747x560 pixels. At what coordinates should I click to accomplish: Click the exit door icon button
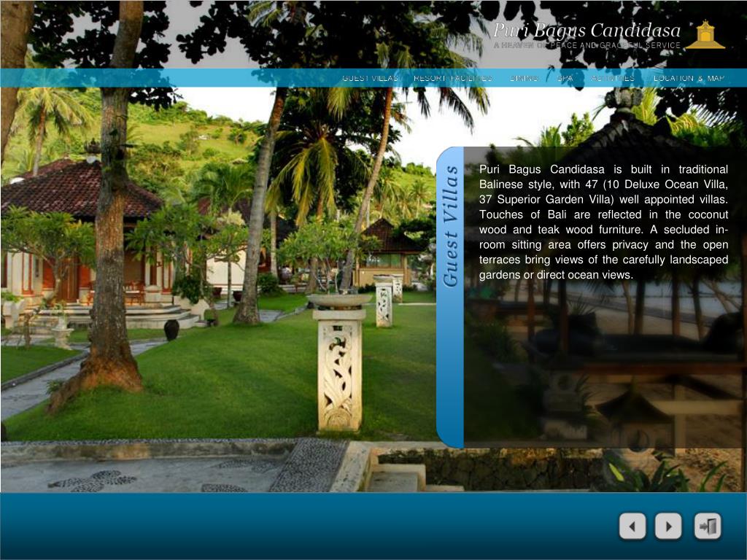pyautogui.click(x=708, y=526)
